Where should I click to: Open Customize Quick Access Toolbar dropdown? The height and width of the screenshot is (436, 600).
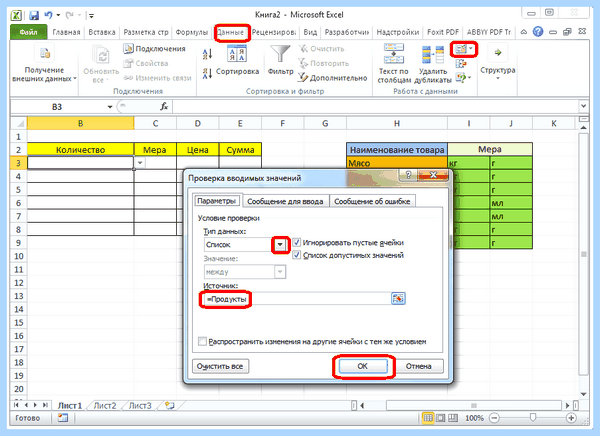[x=91, y=15]
